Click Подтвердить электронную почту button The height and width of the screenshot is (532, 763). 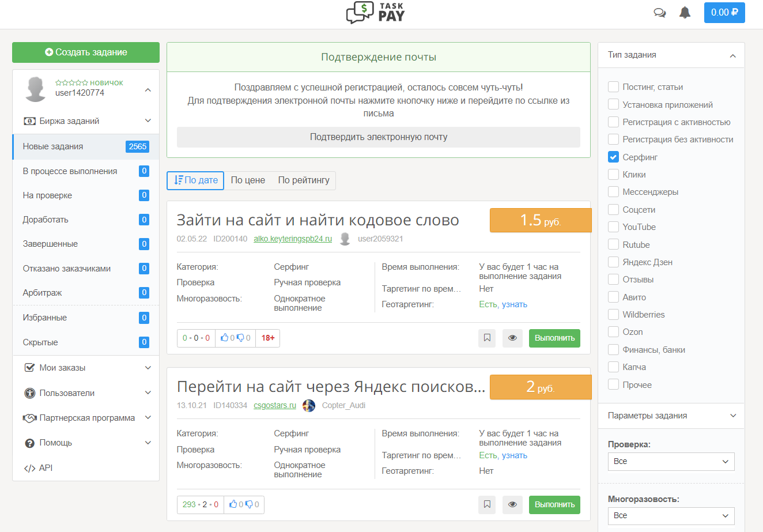coord(378,137)
